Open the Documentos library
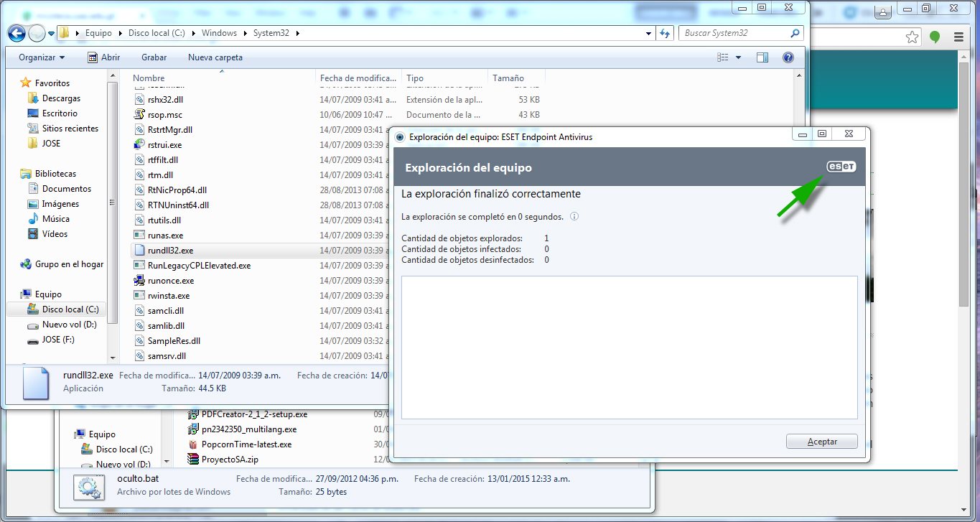Viewport: 980px width, 522px height. coord(67,189)
